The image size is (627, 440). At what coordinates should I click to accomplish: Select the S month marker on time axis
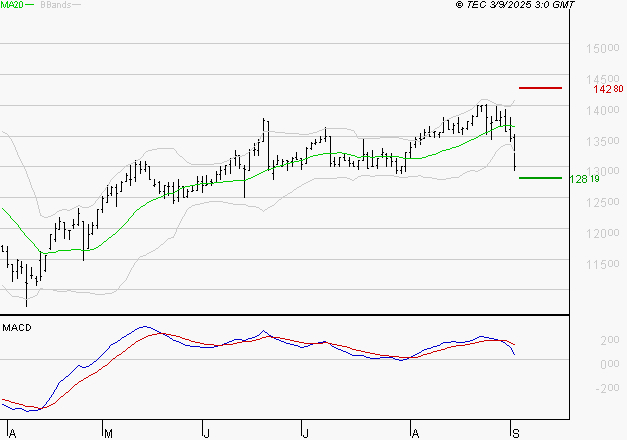(x=513, y=432)
